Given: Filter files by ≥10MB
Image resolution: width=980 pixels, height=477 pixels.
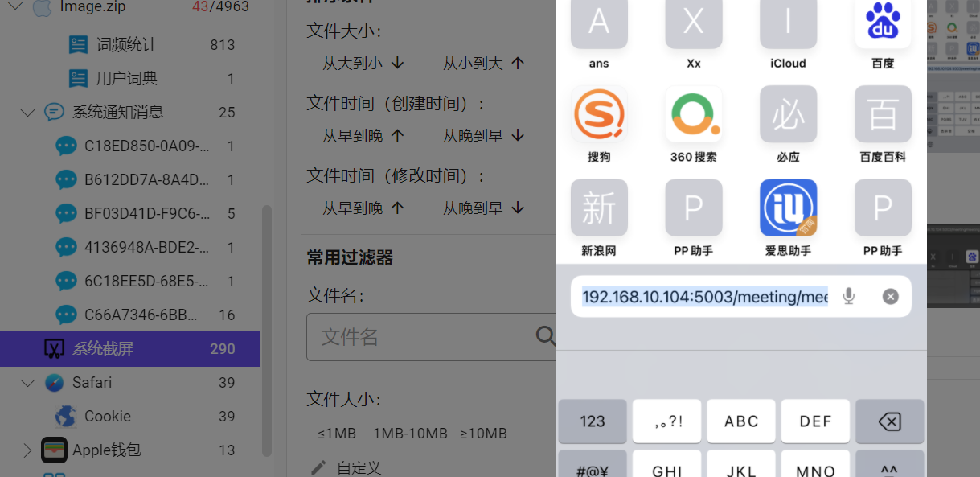Looking at the screenshot, I should [483, 434].
